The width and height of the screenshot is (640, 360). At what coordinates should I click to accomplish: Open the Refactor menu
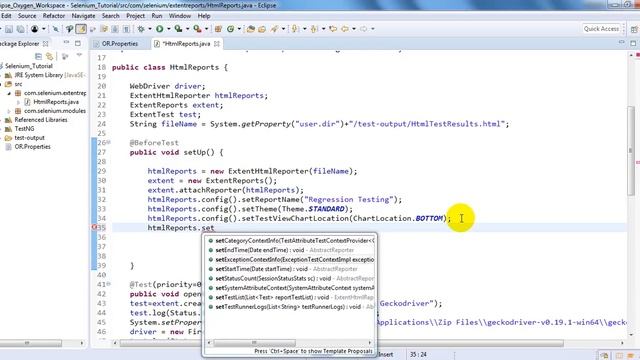(x=54, y=16)
